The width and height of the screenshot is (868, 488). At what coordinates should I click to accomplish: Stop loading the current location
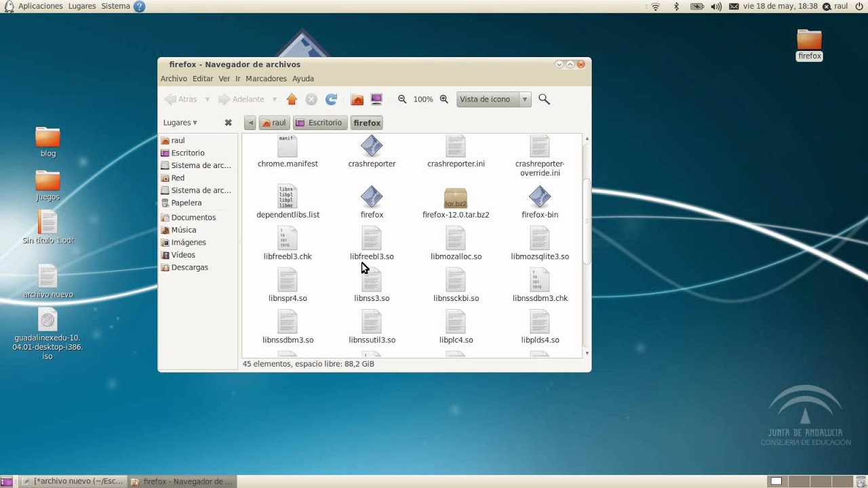311,100
